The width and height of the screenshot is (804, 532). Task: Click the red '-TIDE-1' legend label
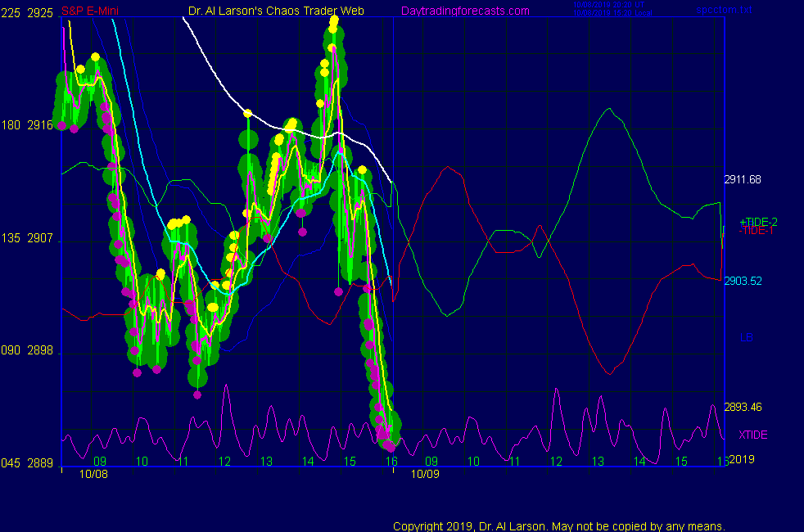coord(757,231)
